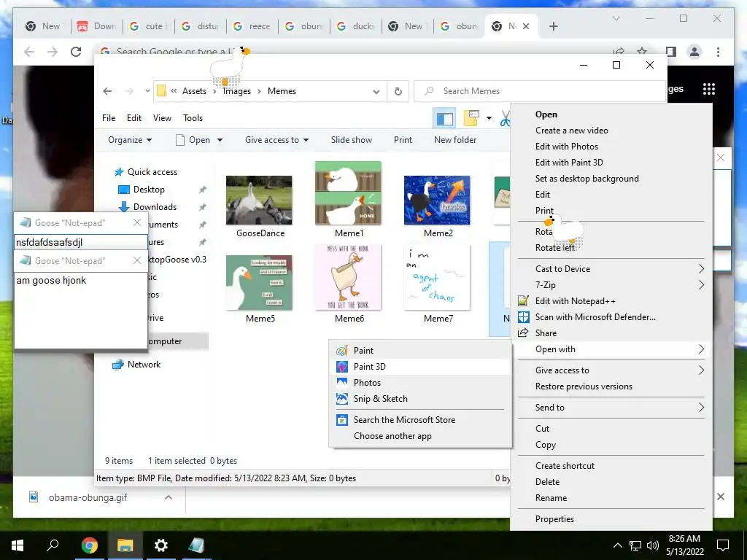
Task: Click Images in the breadcrumb path
Action: click(237, 91)
